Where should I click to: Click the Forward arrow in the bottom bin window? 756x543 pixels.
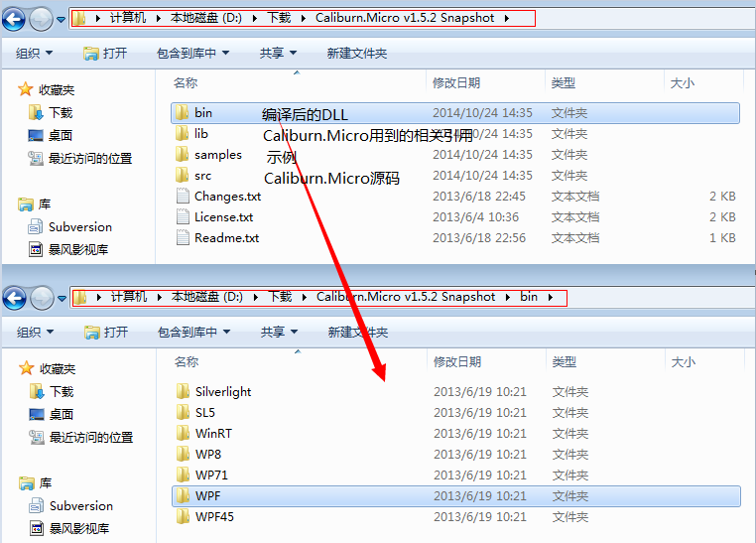click(x=42, y=298)
